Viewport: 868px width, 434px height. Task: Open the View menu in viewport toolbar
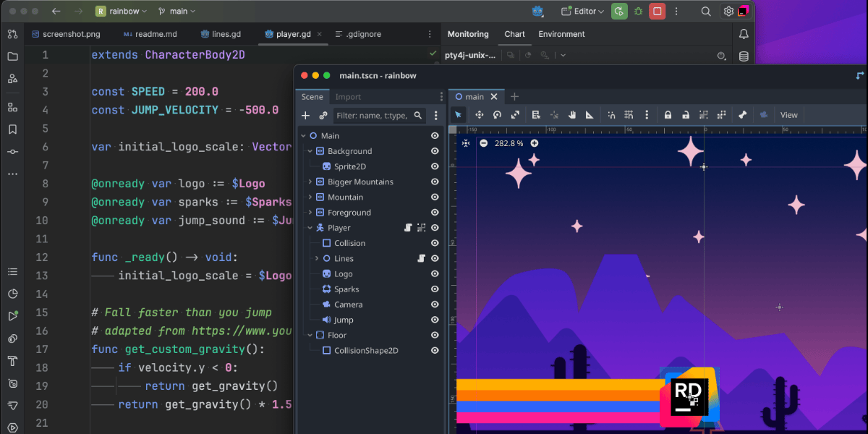(788, 115)
